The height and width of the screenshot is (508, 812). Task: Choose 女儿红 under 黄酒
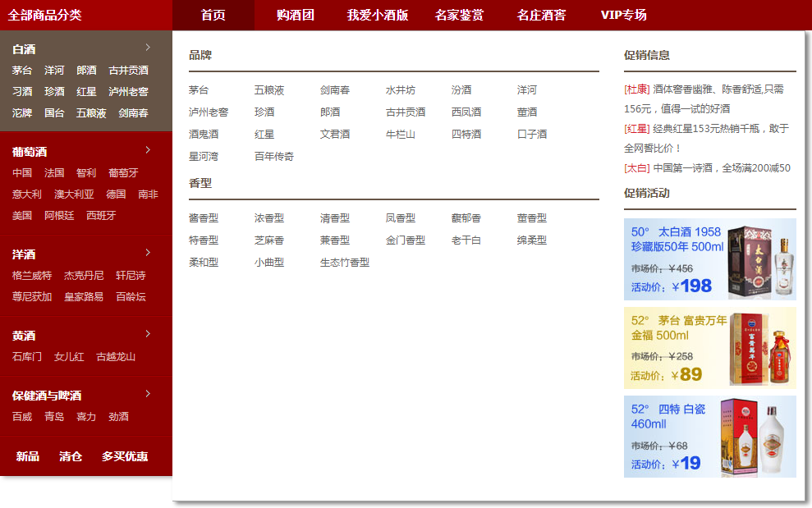pos(69,357)
